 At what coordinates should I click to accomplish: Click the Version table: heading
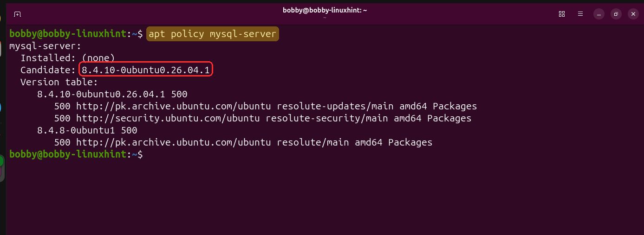tap(59, 82)
